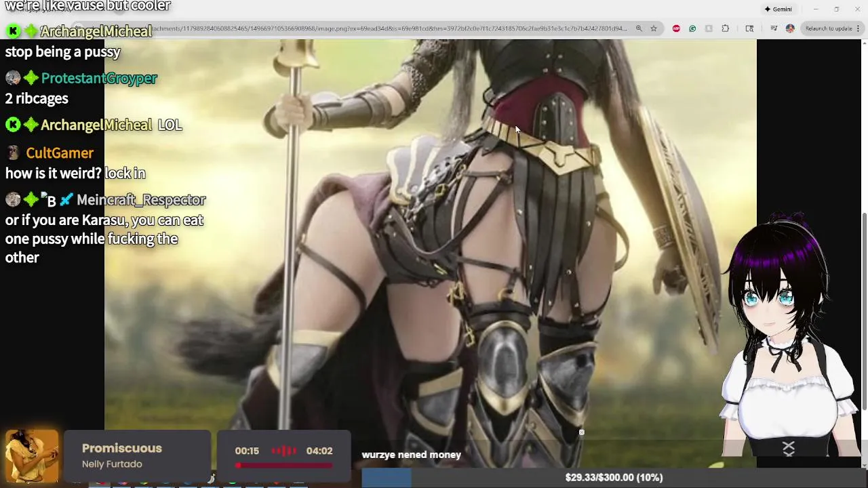This screenshot has width=868, height=488.
Task: Open the green Grammarly extension icon
Action: click(692, 28)
